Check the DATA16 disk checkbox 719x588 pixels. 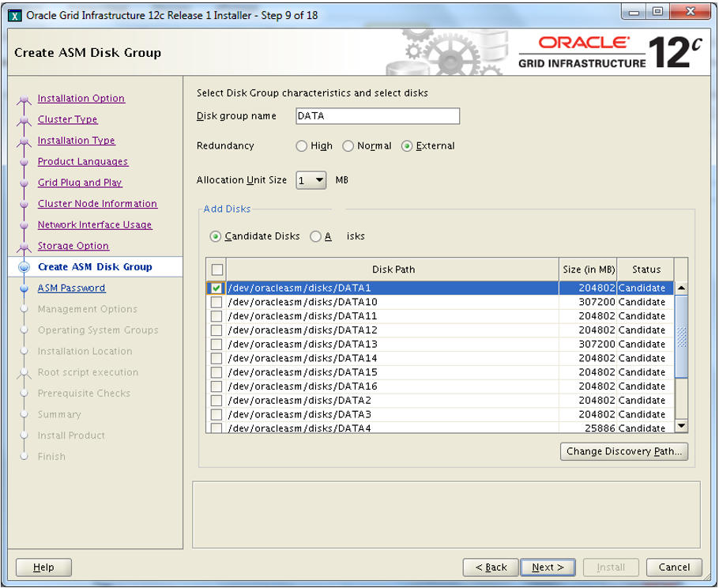tap(216, 386)
